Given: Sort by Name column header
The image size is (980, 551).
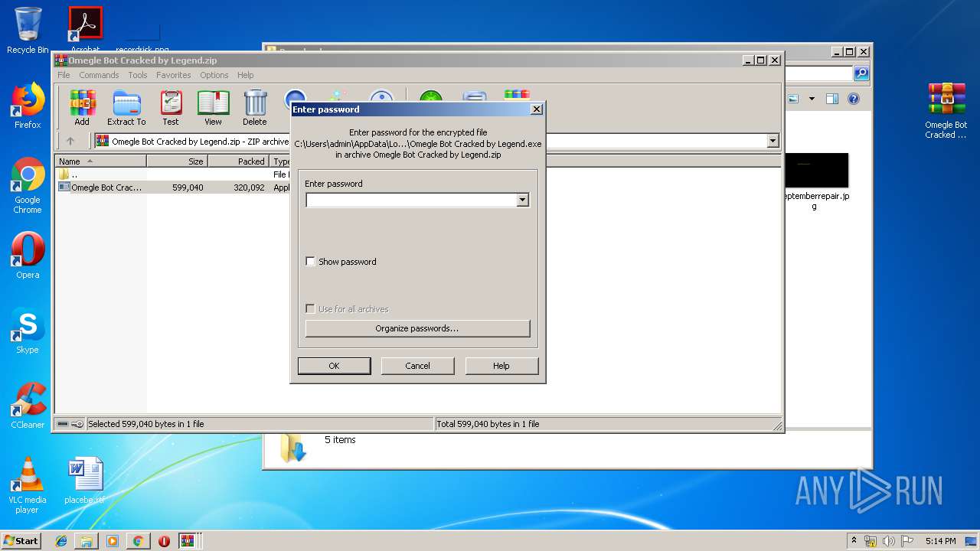Looking at the screenshot, I should pos(100,161).
